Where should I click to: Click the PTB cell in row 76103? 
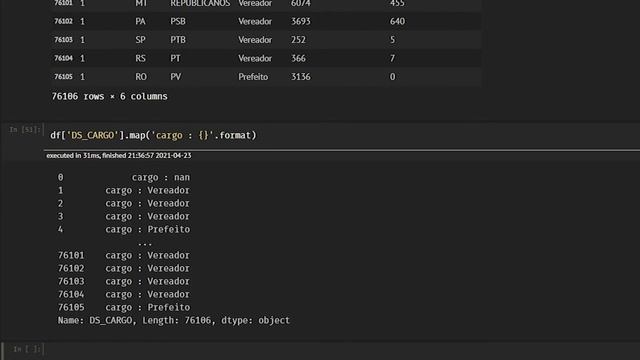coord(178,40)
